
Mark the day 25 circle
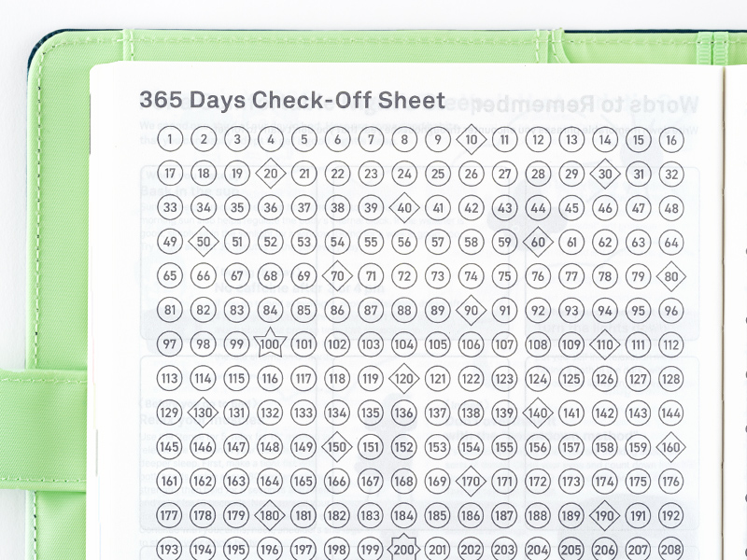coord(438,174)
